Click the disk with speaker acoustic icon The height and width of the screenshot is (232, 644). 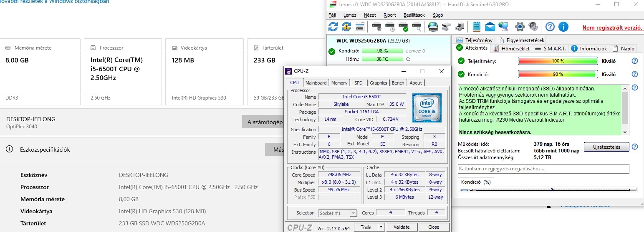click(x=377, y=27)
